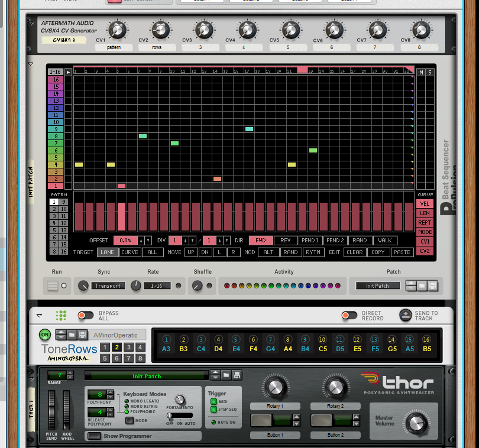Save the Thor patch with the disk icon

click(237, 375)
